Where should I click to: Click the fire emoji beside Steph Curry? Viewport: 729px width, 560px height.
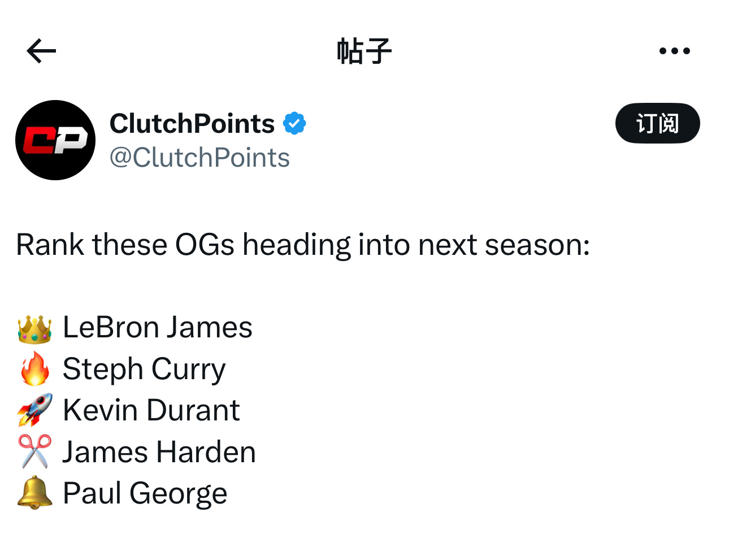pos(34,369)
